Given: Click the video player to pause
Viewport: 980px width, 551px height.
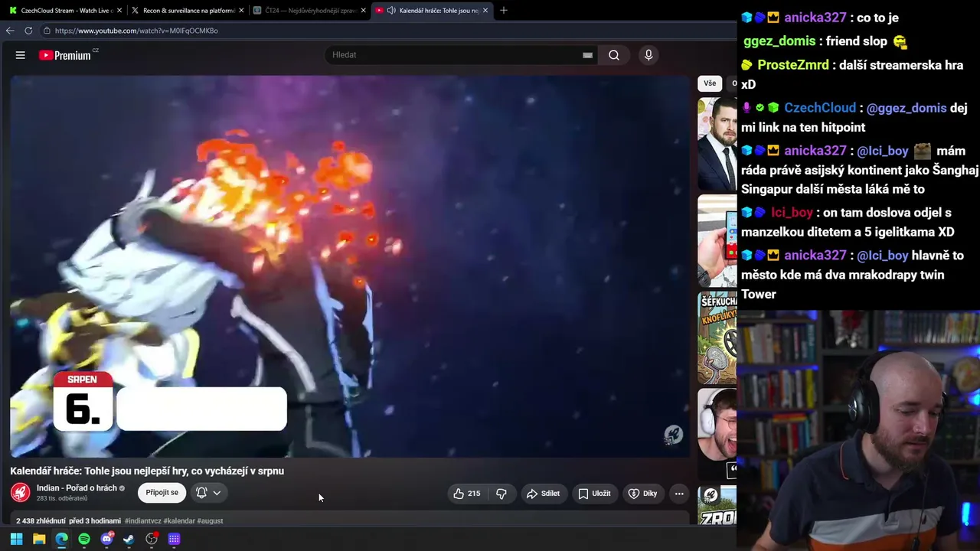Looking at the screenshot, I should point(350,266).
